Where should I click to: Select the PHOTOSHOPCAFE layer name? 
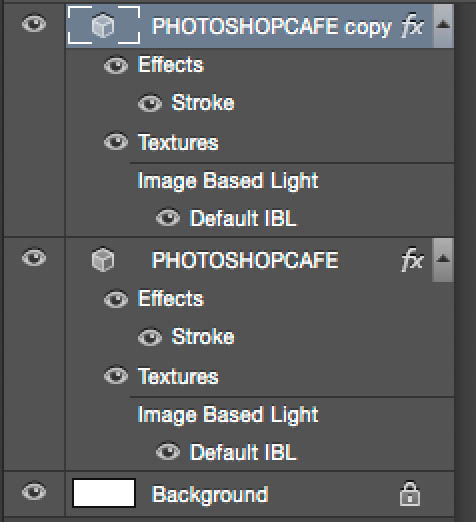pos(245,260)
